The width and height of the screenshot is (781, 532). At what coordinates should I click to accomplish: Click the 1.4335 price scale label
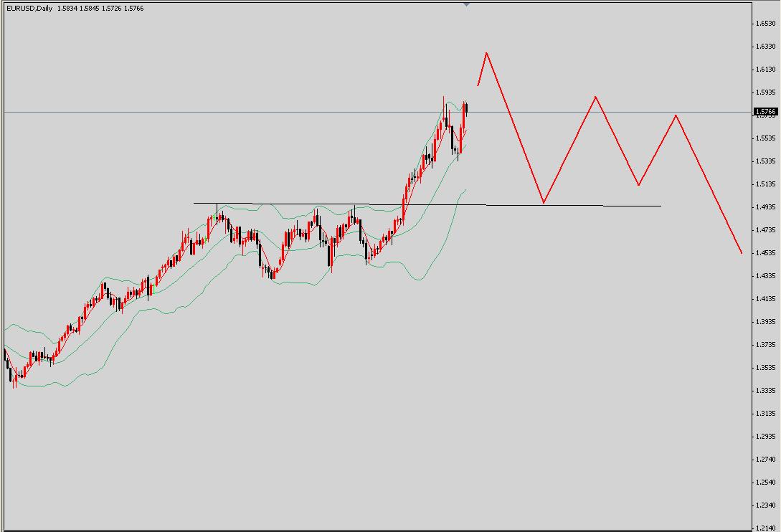(x=766, y=275)
